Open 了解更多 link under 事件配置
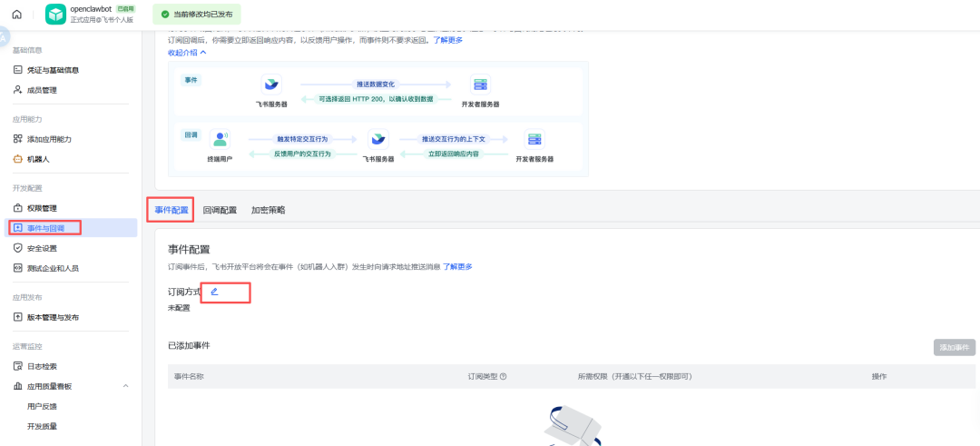This screenshot has height=446, width=980. [457, 266]
